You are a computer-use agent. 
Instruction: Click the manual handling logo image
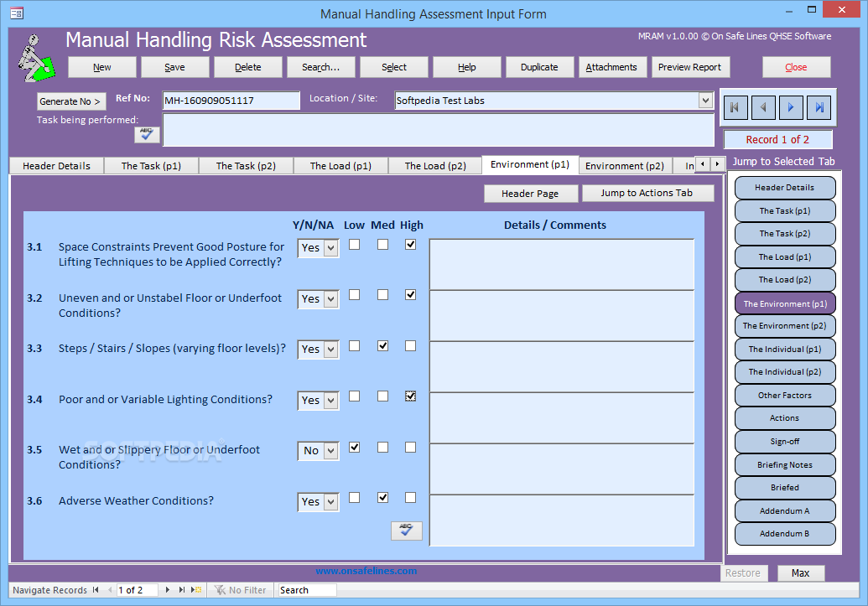coord(37,58)
